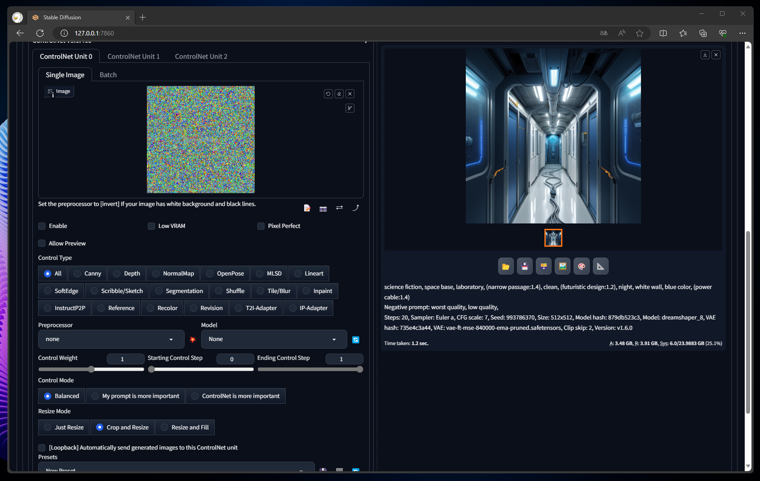Adjust the Control Weight slider
This screenshot has width=760, height=481.
tap(91, 369)
